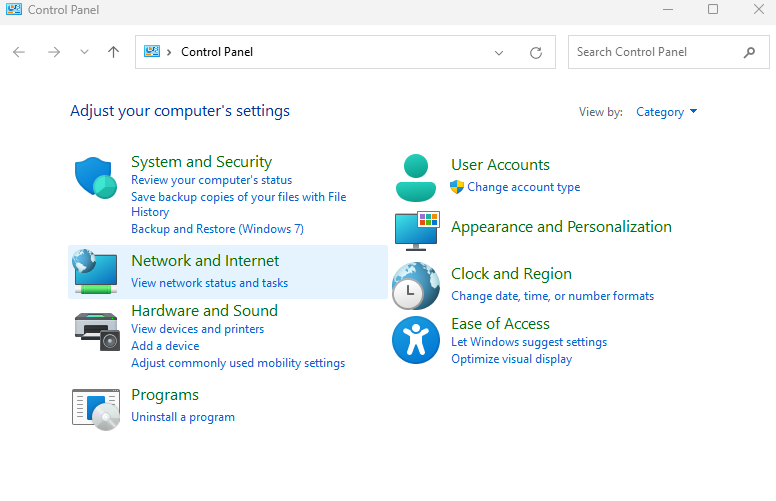776x501 pixels.
Task: Select View network status and tasks
Action: (x=209, y=283)
